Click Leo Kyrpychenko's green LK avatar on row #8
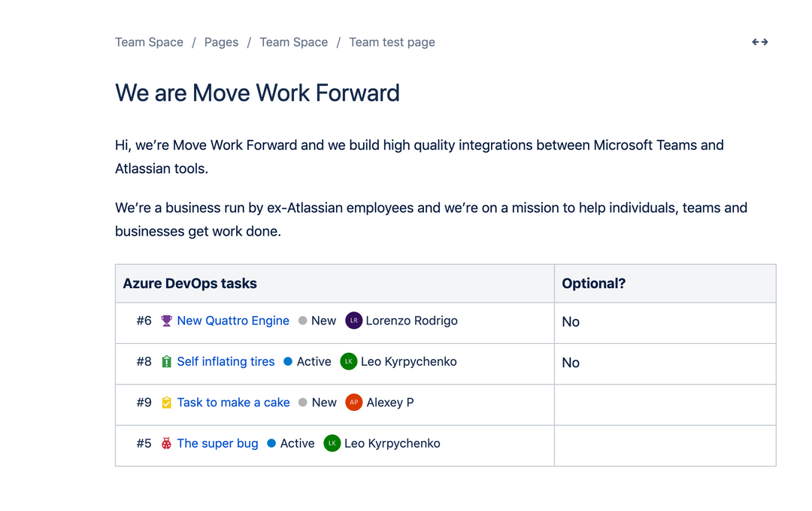The height and width of the screenshot is (511, 812). (348, 361)
